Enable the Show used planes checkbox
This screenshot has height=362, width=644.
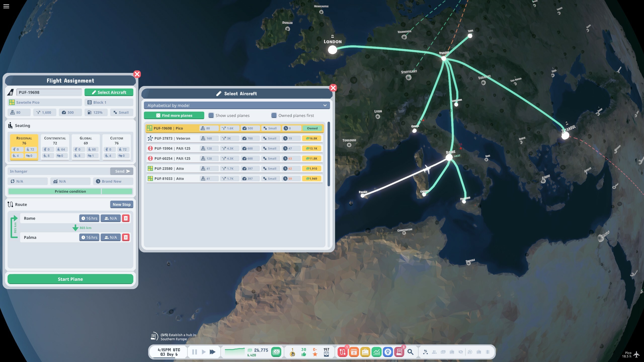[x=211, y=115]
